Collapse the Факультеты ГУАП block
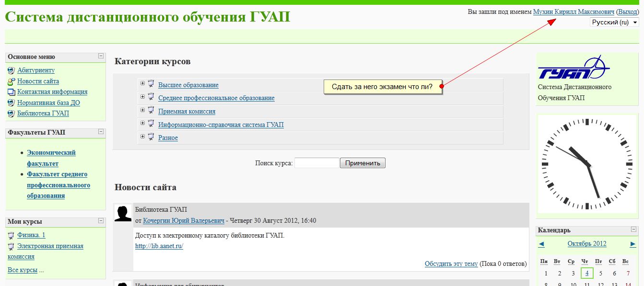Image resolution: width=644 pixels, height=286 pixels. pyautogui.click(x=101, y=131)
